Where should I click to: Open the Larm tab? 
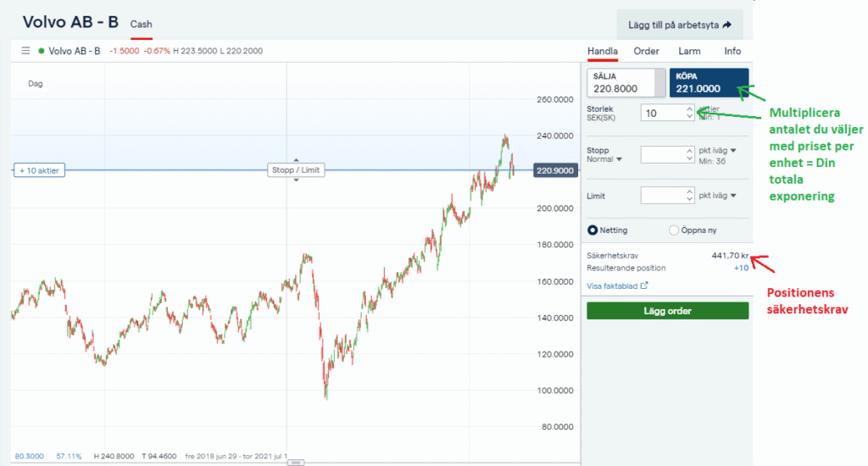pyautogui.click(x=689, y=52)
